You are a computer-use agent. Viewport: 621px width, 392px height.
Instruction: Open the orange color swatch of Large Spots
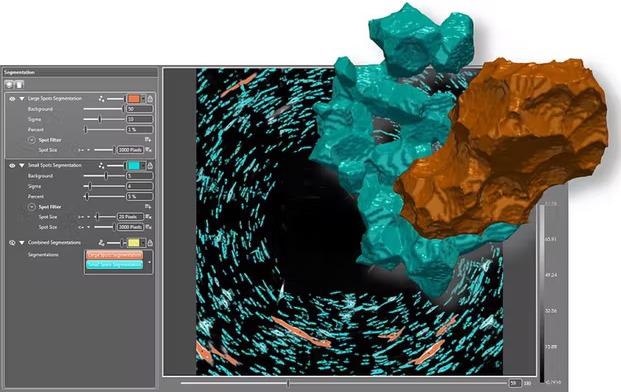pyautogui.click(x=134, y=99)
